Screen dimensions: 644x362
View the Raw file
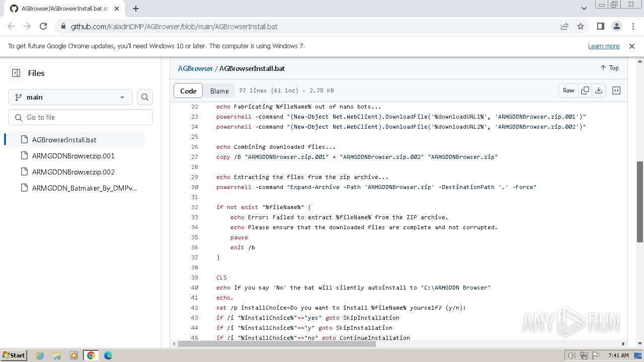point(569,90)
